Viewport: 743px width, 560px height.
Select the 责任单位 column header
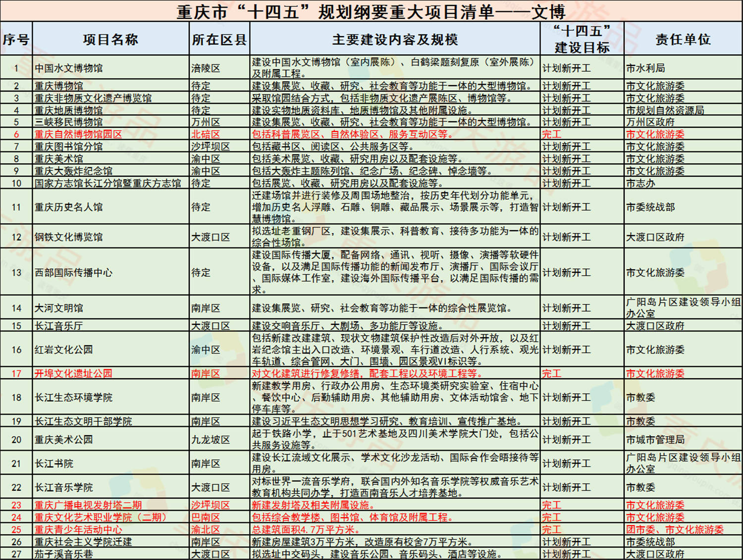coord(683,39)
